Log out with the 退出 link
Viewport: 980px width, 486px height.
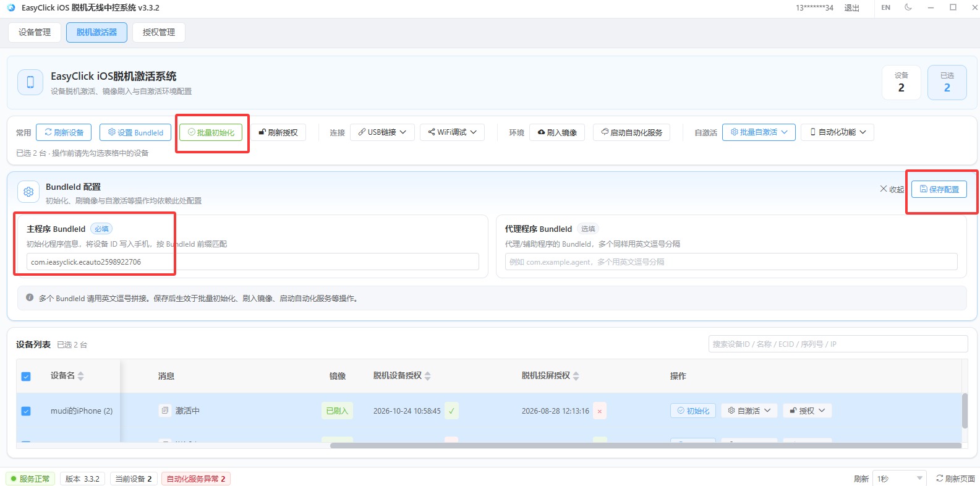tap(852, 7)
